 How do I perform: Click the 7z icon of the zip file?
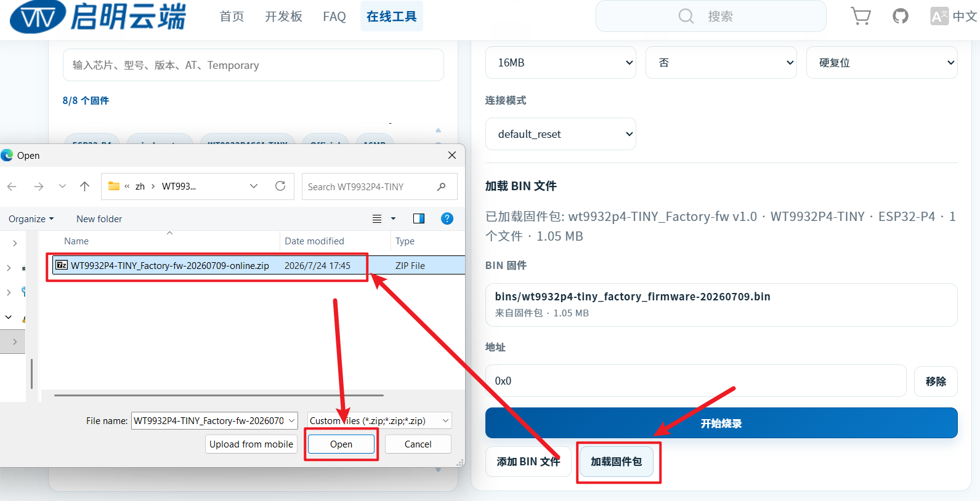62,265
